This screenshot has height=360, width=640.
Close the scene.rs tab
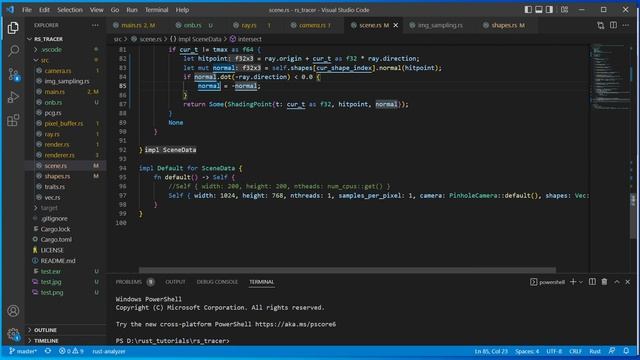396,25
